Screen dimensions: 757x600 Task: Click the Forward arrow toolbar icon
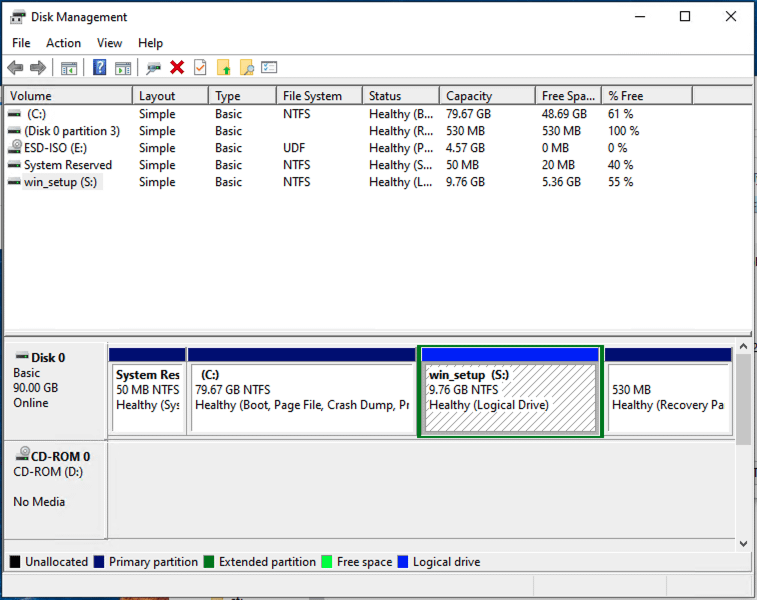38,68
